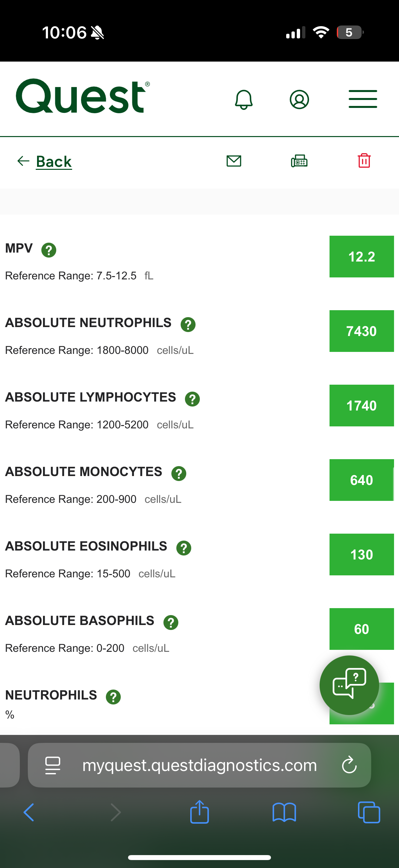
Task: Delete results with red trash icon
Action: [364, 161]
